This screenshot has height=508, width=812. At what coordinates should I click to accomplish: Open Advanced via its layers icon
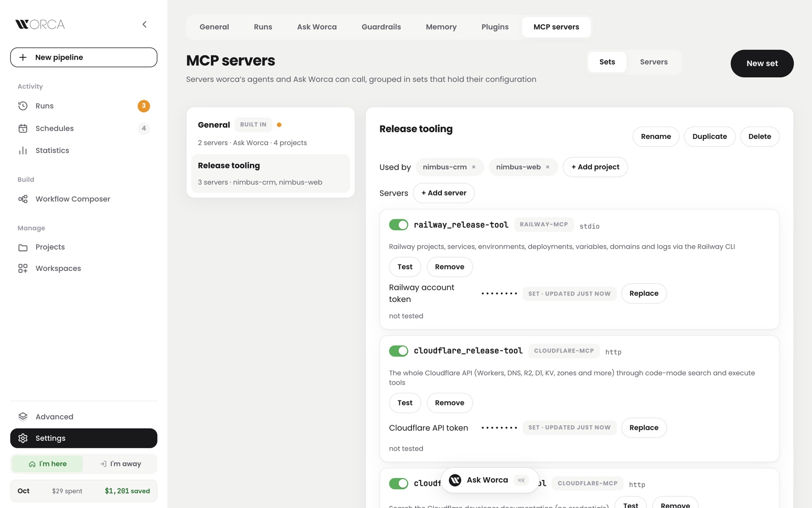pos(23,416)
